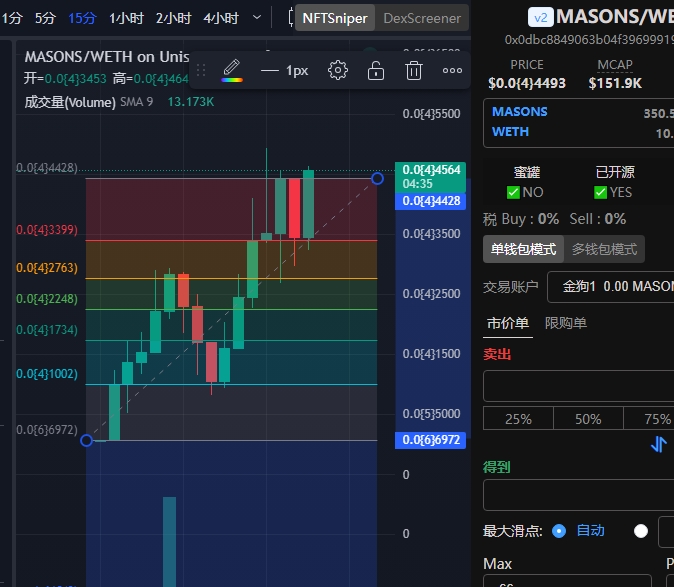
Task: Switch to 限购单 limit order tab
Action: 566,323
